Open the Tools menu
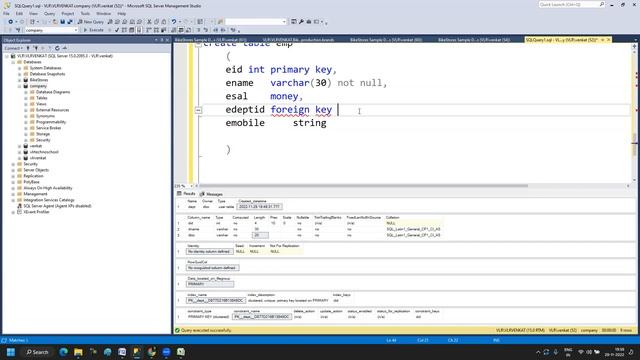Screen dimensions: 640x360 pyautogui.click(x=85, y=13)
